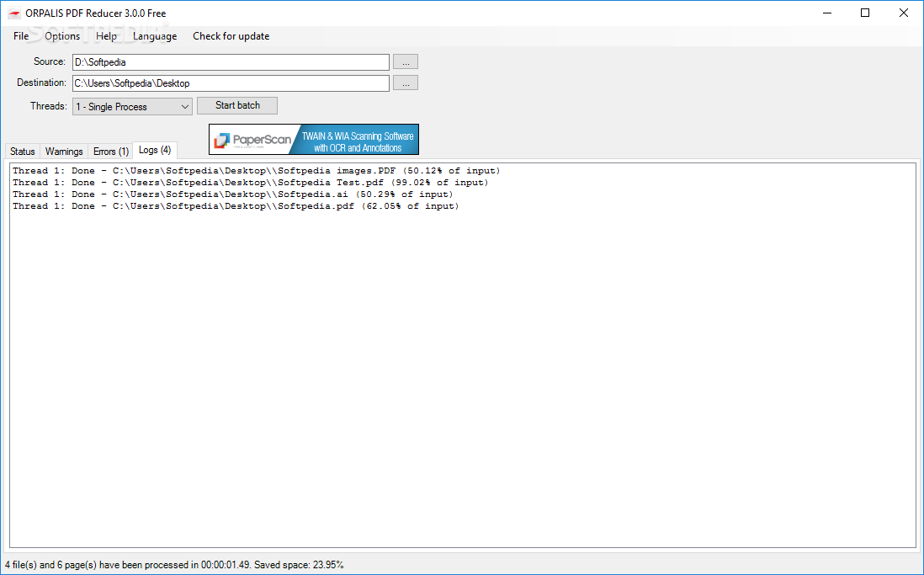The height and width of the screenshot is (575, 924).
Task: Browse for Source folder with ellipsis button
Action: coord(406,62)
